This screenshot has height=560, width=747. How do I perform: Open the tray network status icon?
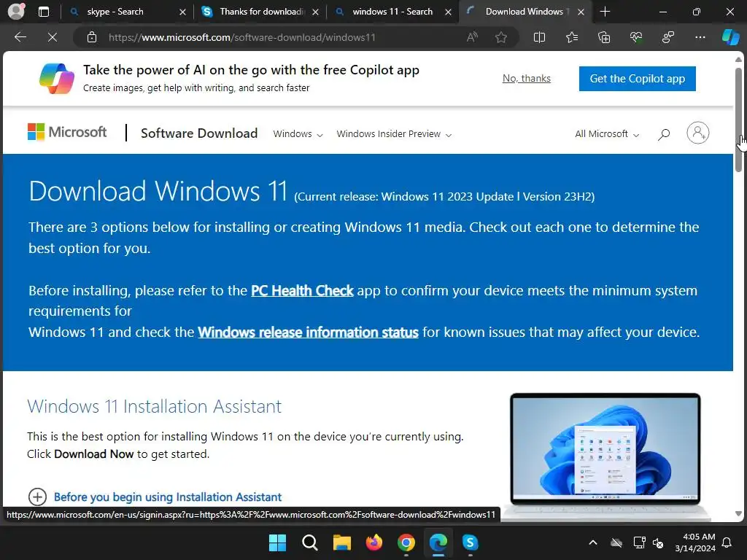tap(639, 542)
